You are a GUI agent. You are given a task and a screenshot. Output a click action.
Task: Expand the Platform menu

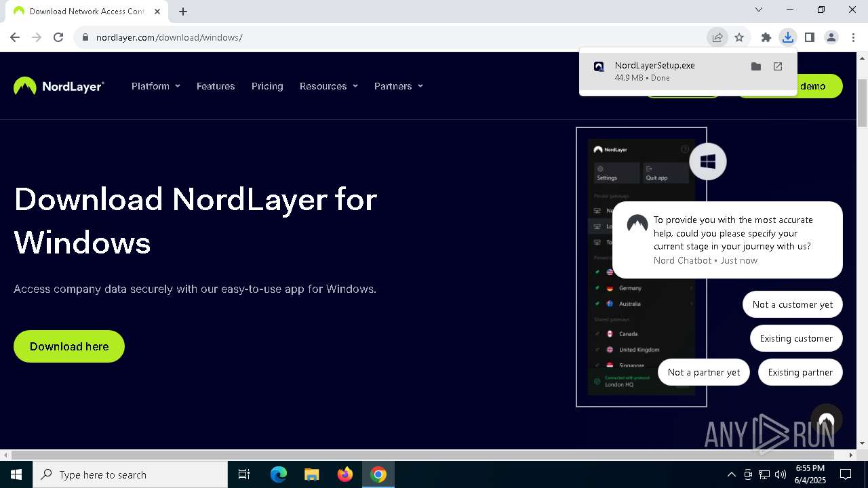tap(156, 86)
